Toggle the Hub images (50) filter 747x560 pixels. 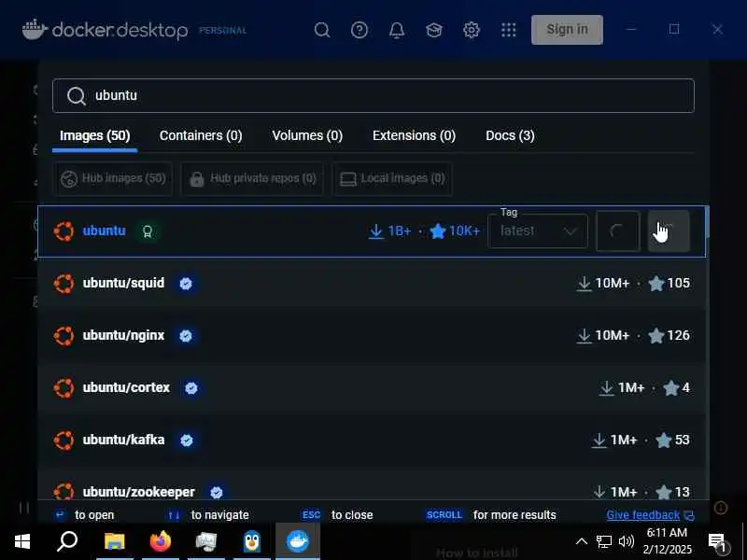coord(113,178)
